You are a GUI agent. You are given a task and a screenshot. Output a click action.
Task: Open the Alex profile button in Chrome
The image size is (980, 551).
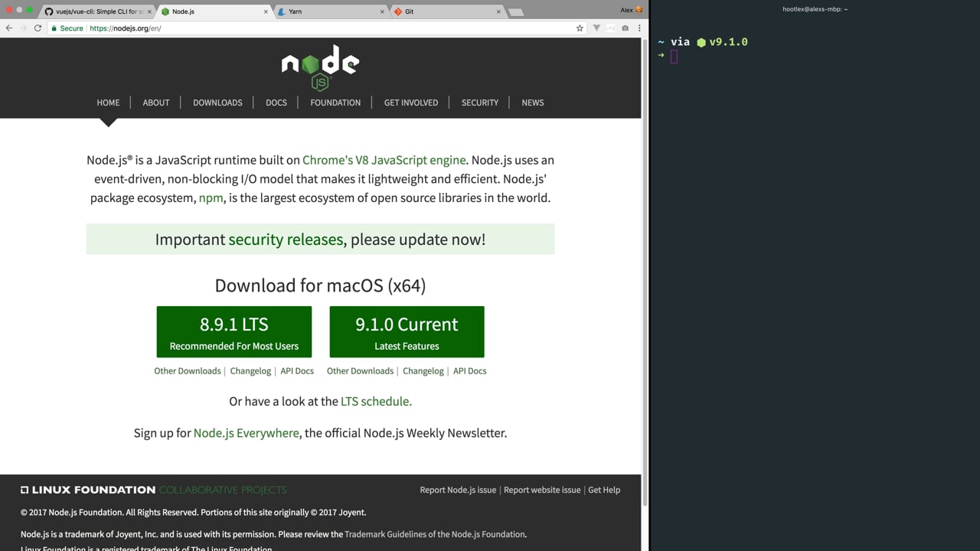[632, 10]
